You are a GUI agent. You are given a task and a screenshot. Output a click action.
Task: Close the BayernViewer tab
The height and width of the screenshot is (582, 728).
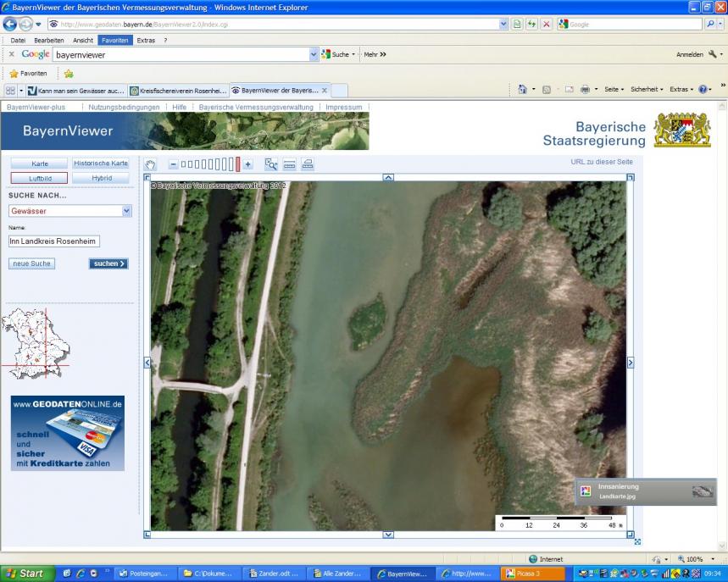tap(325, 91)
